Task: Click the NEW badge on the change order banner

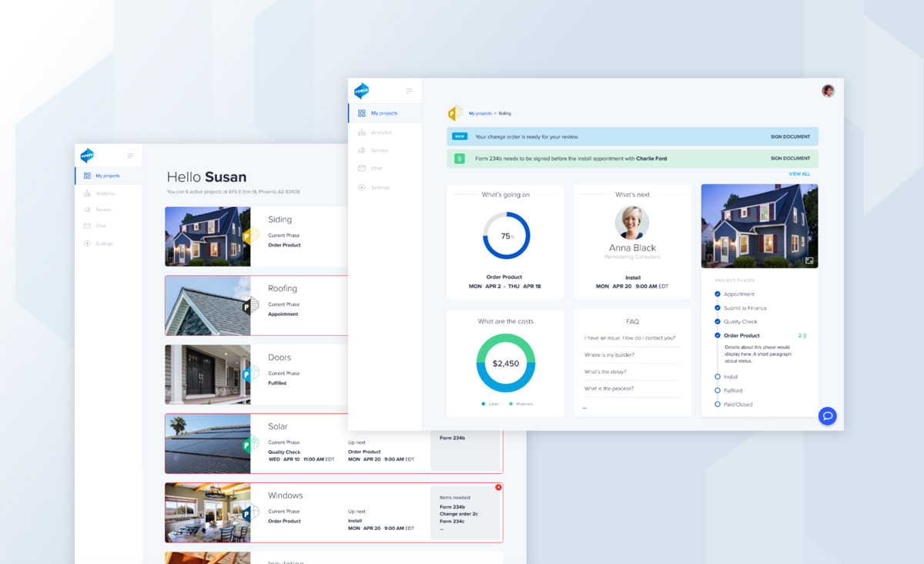Action: (x=460, y=136)
